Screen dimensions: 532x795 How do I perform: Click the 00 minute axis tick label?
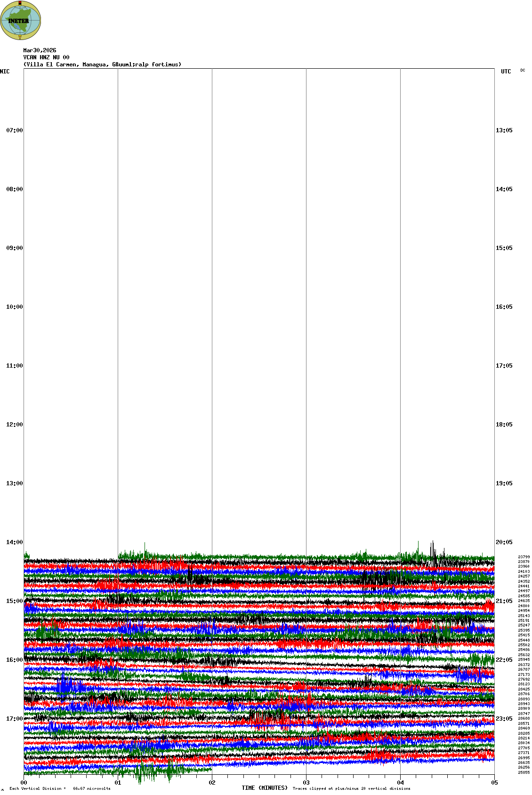(24, 783)
